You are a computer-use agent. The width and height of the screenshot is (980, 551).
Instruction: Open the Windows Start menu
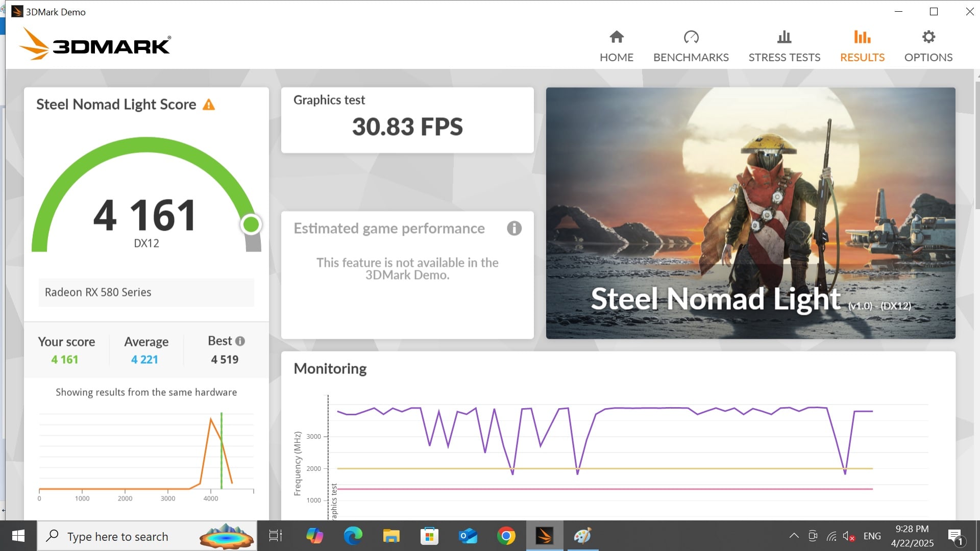coord(18,536)
